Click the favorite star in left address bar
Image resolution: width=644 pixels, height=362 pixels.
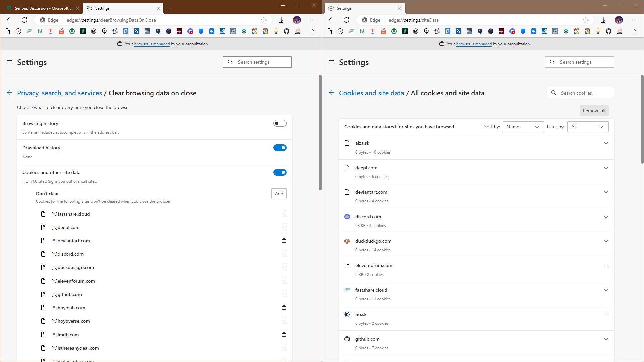point(264,20)
